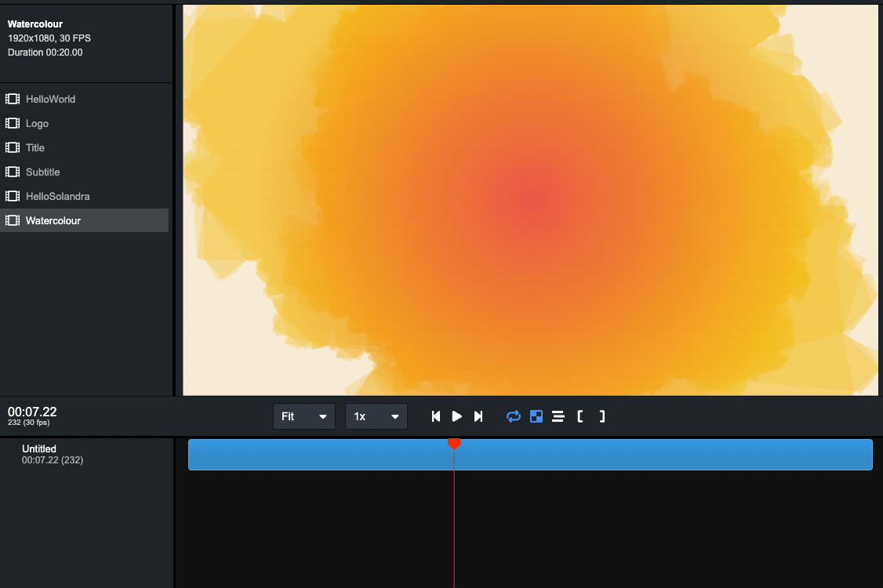Jump back with the skip-to-previous icon
Viewport: 883px width, 588px height.
point(436,416)
